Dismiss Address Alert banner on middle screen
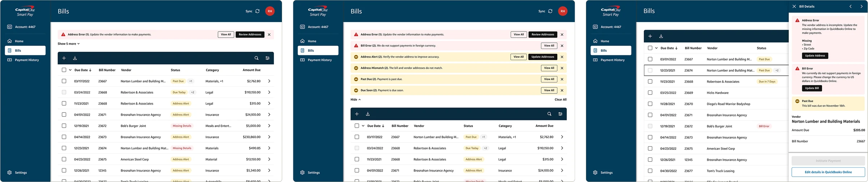The image size is (868, 182). point(562,57)
